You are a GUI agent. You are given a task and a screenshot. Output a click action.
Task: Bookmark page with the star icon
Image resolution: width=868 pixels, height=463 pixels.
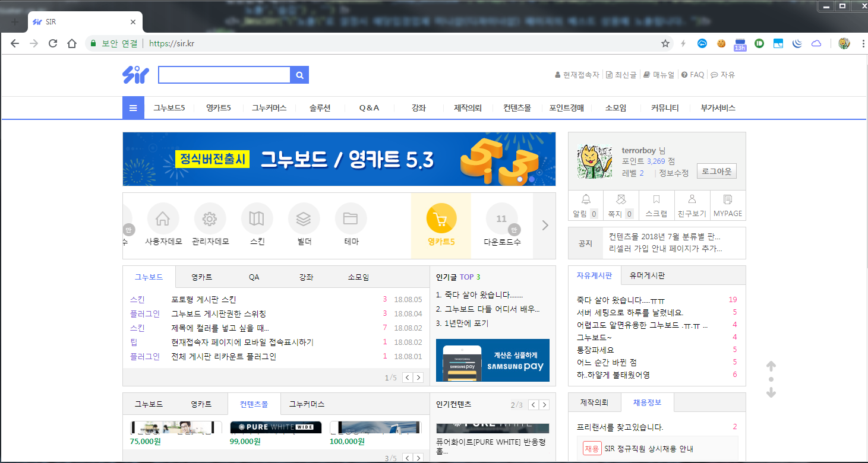665,43
